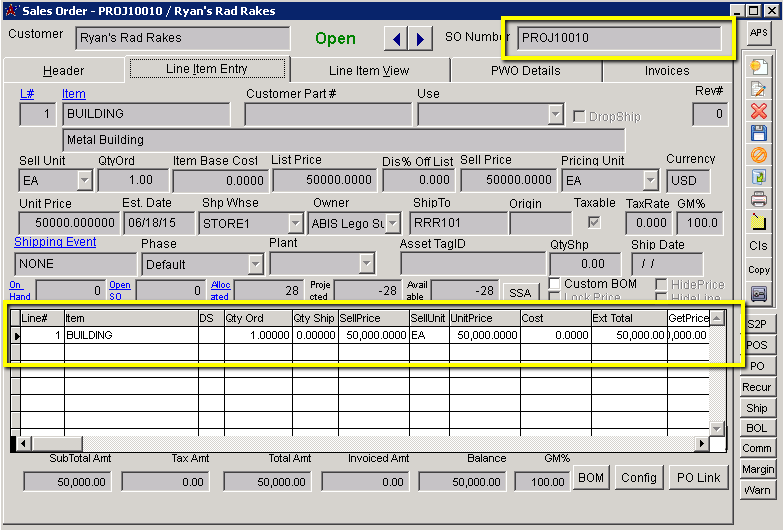The image size is (783, 530).
Task: Check the DropShip checkbox
Action: click(x=579, y=117)
